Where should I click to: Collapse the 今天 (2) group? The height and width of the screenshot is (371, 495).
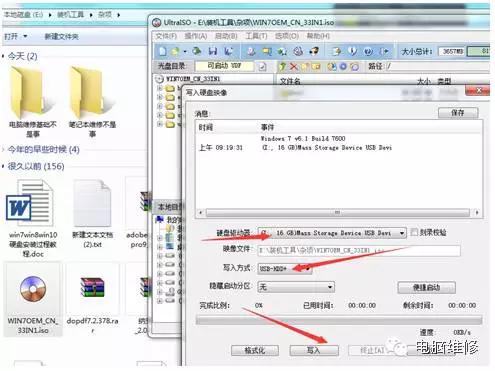[3, 56]
